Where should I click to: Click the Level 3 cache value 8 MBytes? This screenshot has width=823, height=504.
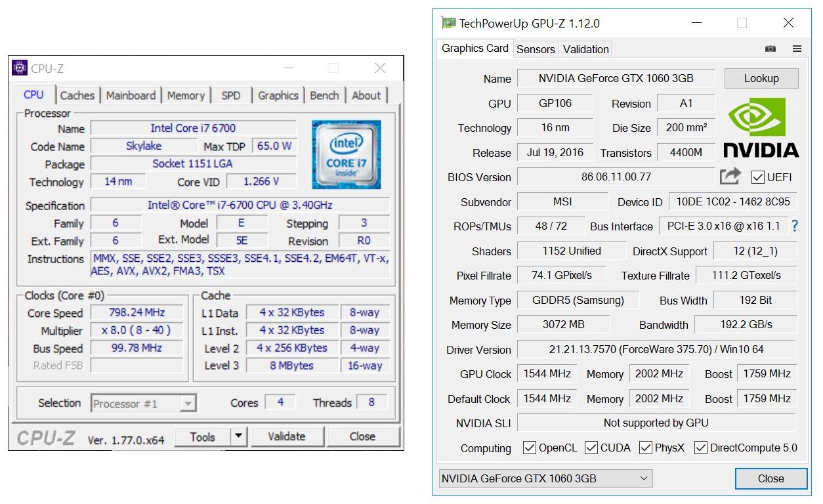click(x=291, y=366)
